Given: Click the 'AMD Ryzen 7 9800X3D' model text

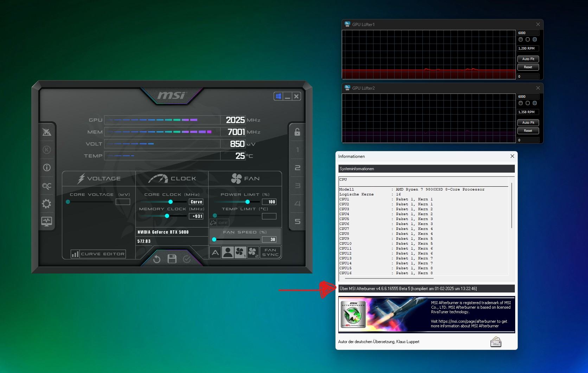Looking at the screenshot, I should tap(440, 189).
